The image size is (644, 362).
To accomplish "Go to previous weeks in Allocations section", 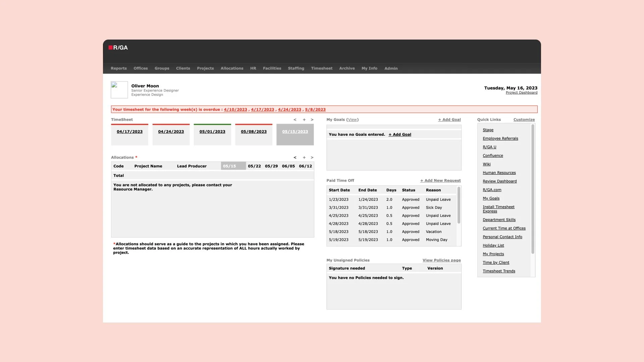I will coord(295,158).
